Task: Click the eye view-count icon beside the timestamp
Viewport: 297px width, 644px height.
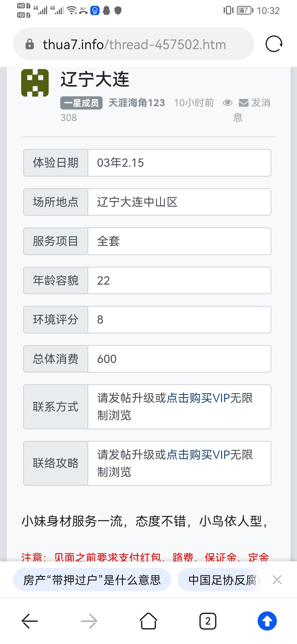Action: [x=227, y=103]
